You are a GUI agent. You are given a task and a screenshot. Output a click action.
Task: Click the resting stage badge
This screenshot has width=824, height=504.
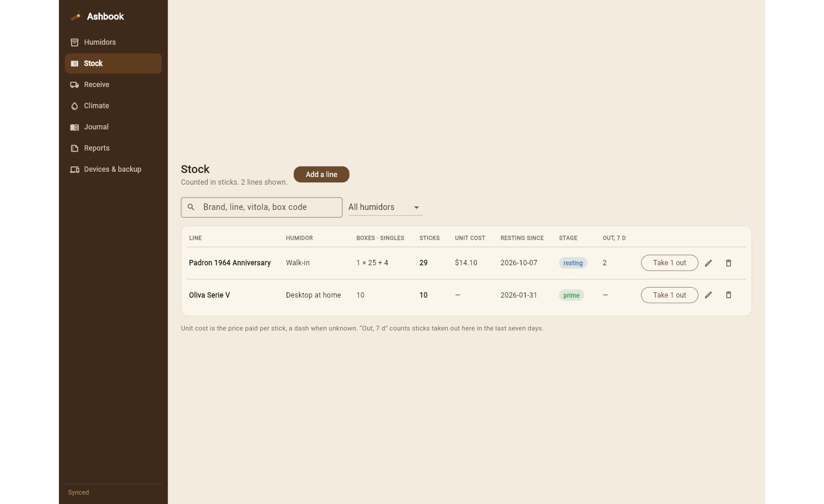pyautogui.click(x=573, y=263)
